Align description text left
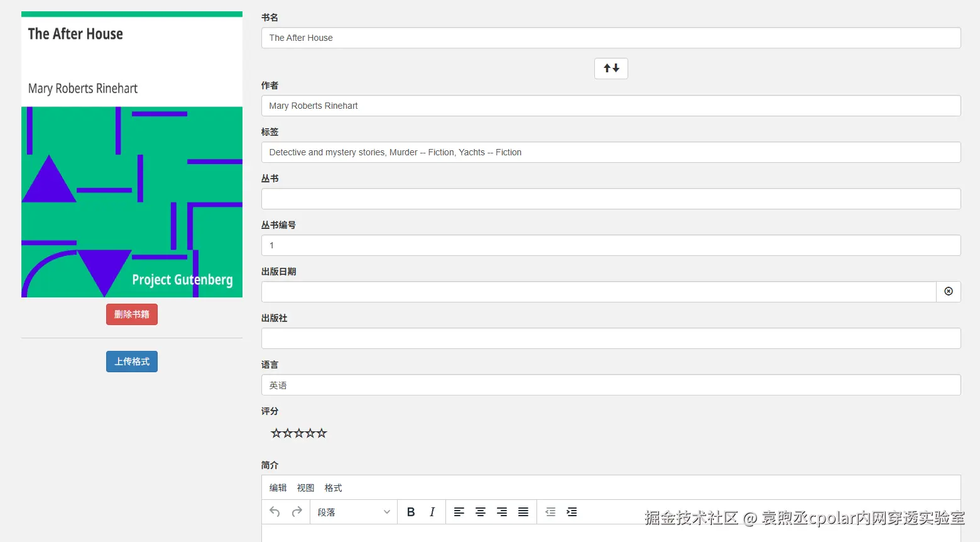980x542 pixels. point(459,512)
